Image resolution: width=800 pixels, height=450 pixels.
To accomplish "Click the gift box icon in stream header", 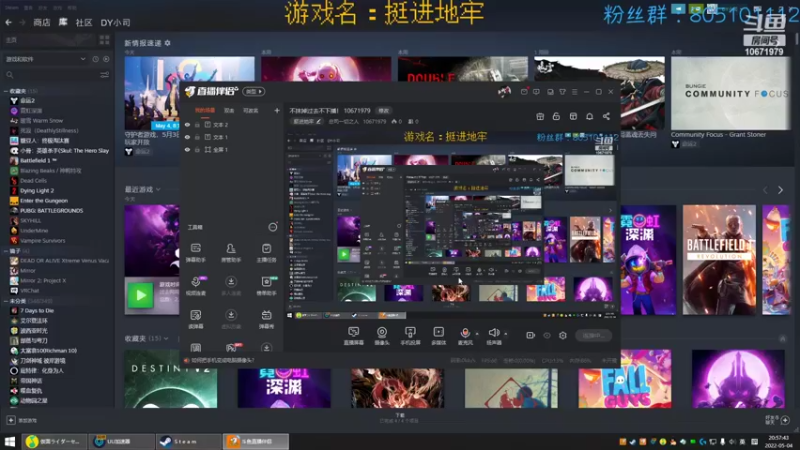I will pos(540,116).
